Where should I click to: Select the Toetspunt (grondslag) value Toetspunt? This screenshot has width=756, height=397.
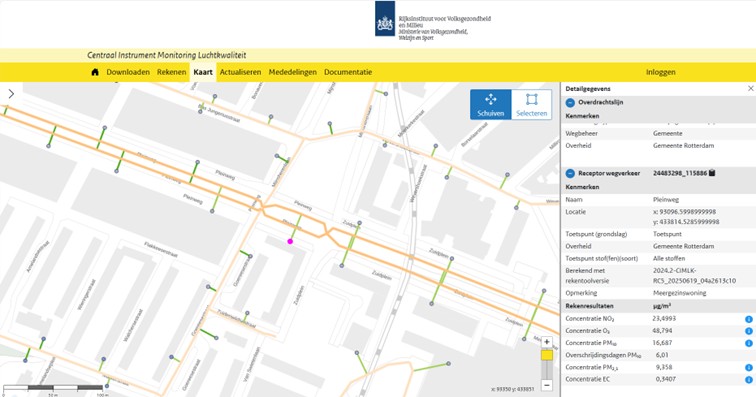667,234
